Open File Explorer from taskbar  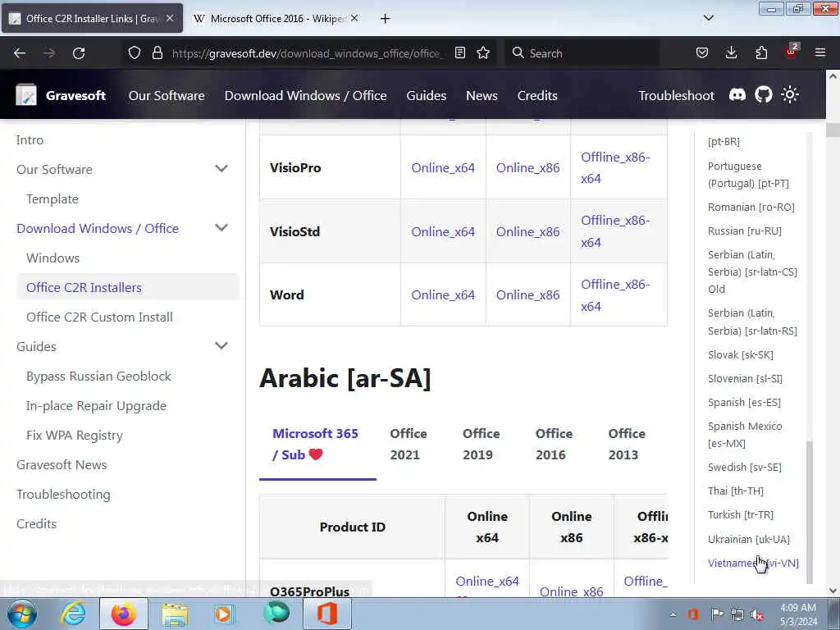176,614
